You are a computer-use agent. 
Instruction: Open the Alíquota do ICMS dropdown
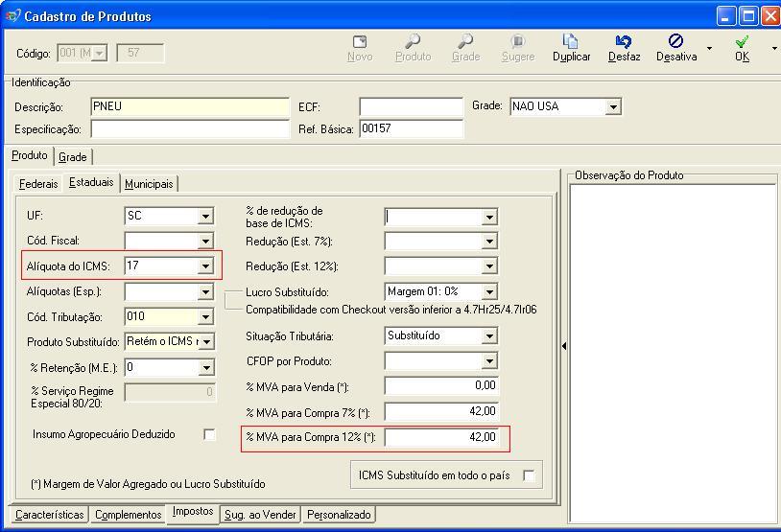205,266
